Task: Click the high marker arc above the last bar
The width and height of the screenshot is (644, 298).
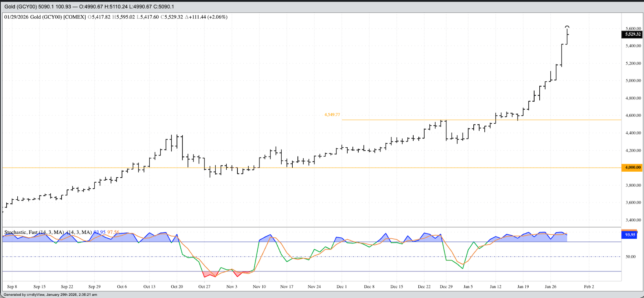Action: [x=567, y=27]
